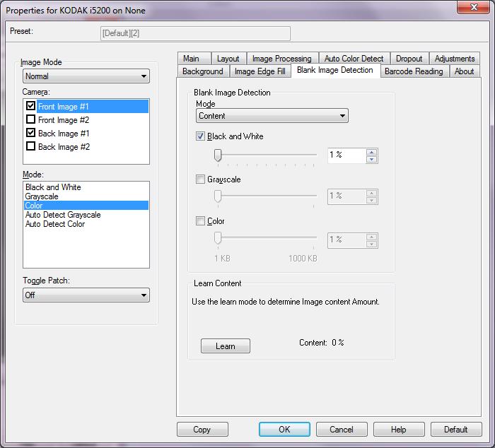
Task: Toggle the Back Image #1 checkbox
Action: [x=30, y=133]
